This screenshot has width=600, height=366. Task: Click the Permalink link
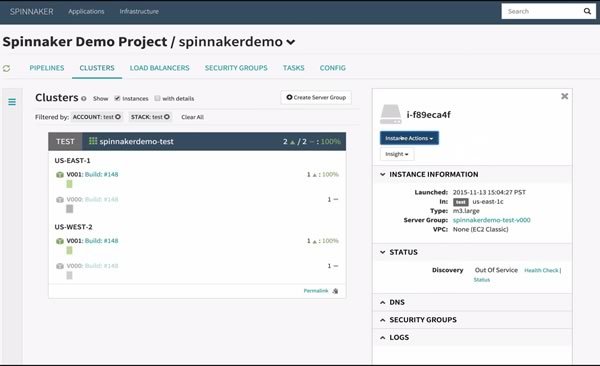(x=316, y=291)
